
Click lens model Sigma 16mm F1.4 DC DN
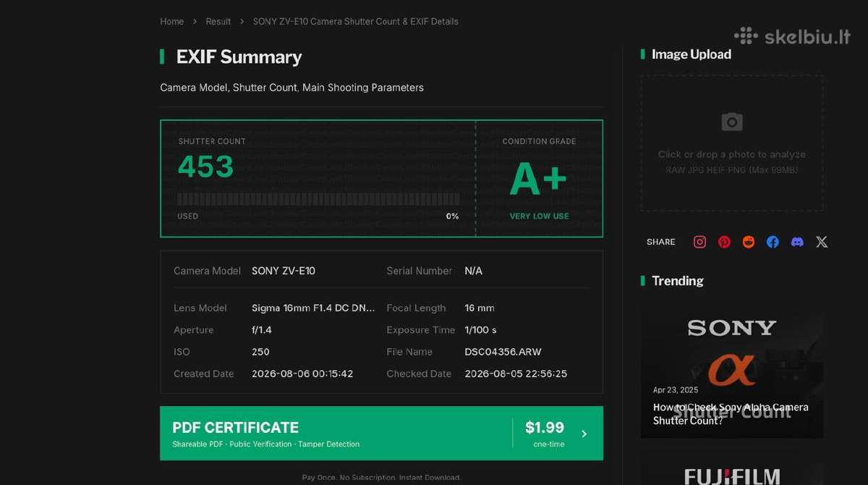coord(313,308)
